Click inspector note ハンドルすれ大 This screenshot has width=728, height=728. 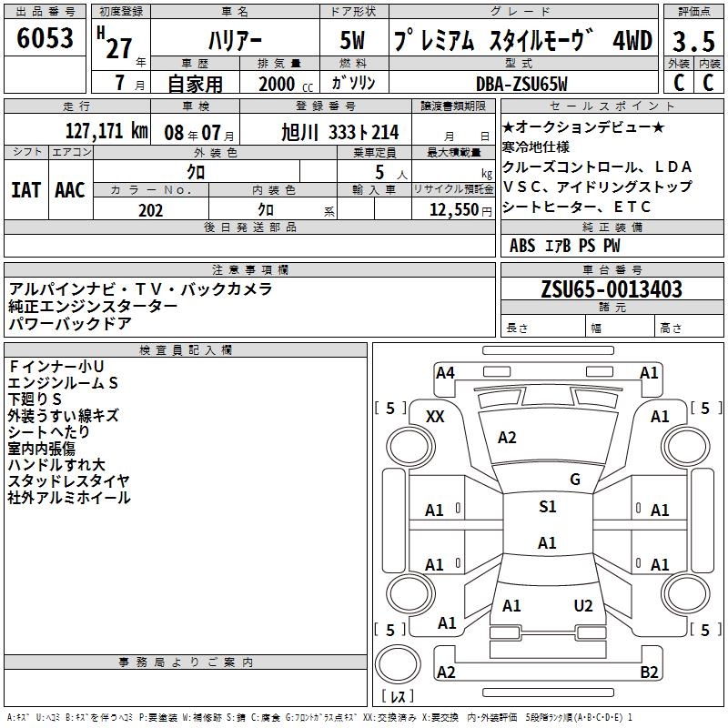56,465
